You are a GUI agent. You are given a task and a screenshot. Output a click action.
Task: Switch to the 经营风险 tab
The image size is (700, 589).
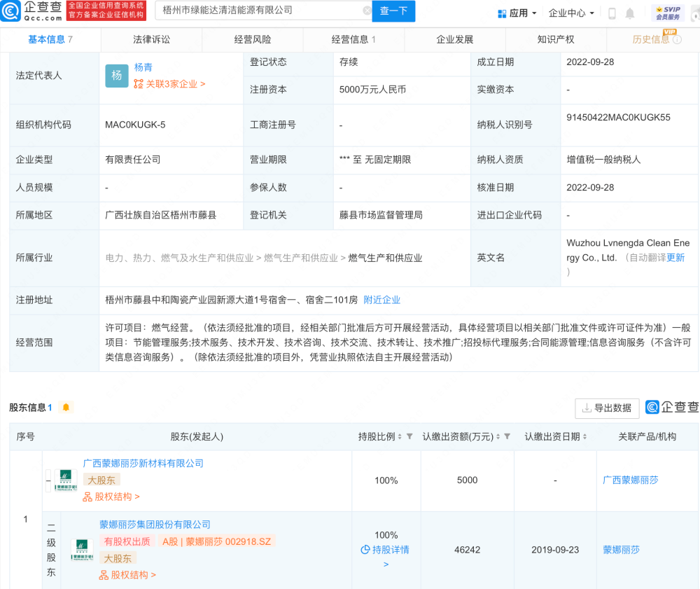coord(252,40)
